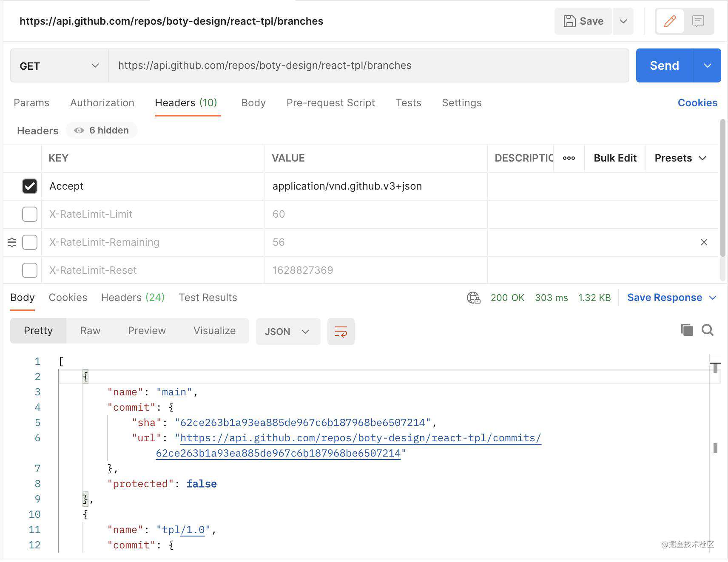The image size is (728, 562).
Task: Click the sha value on line 5
Action: coord(303,423)
